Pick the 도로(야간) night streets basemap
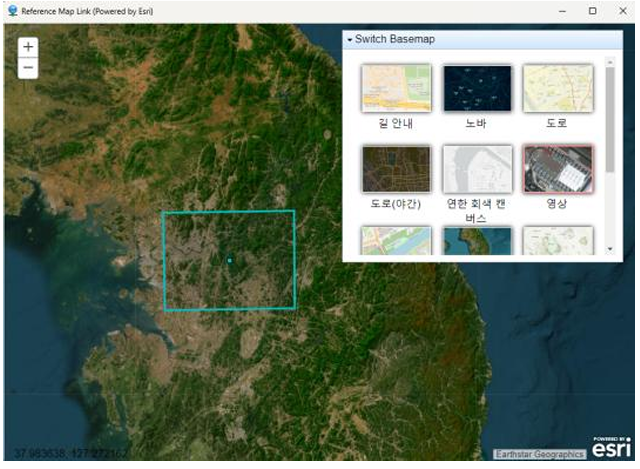 click(396, 169)
